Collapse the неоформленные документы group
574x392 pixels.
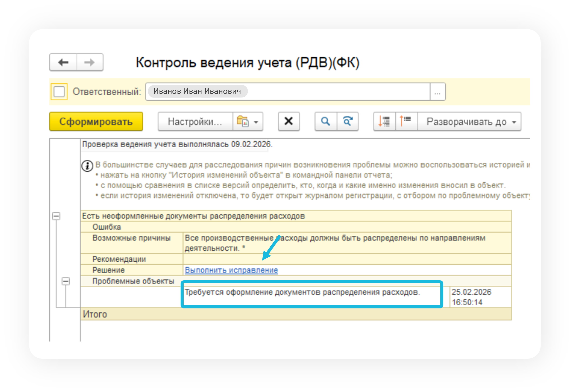(x=56, y=216)
